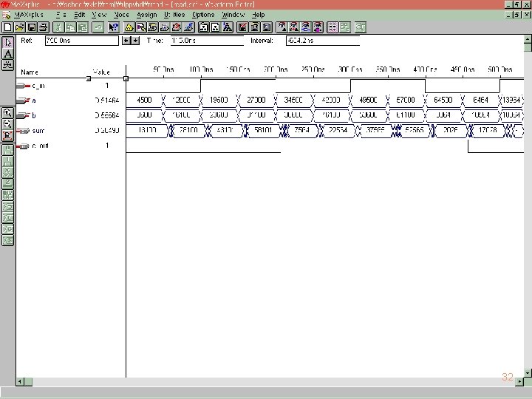This screenshot has height=399, width=532.
Task: Click the Interval display field
Action: (x=323, y=41)
